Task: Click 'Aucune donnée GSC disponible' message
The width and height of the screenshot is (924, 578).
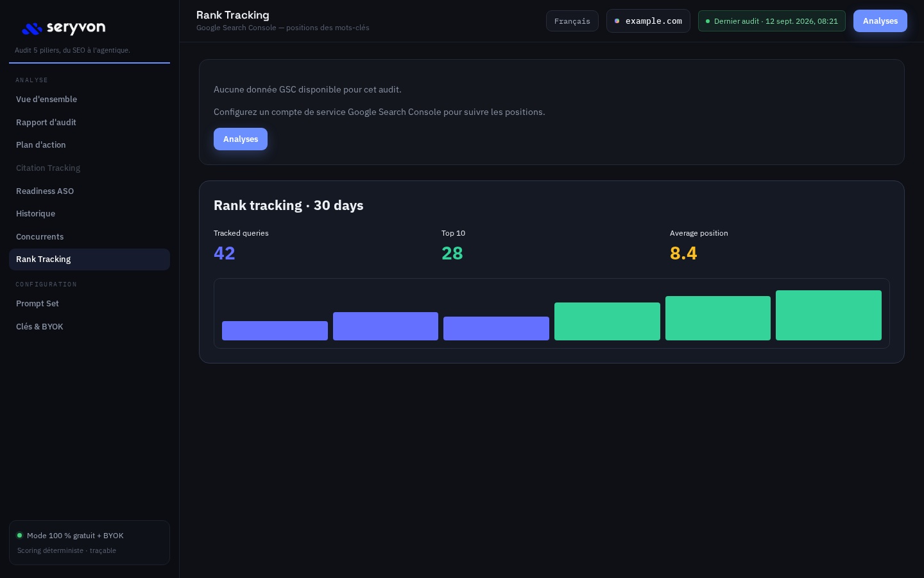Action: pyautogui.click(x=307, y=89)
